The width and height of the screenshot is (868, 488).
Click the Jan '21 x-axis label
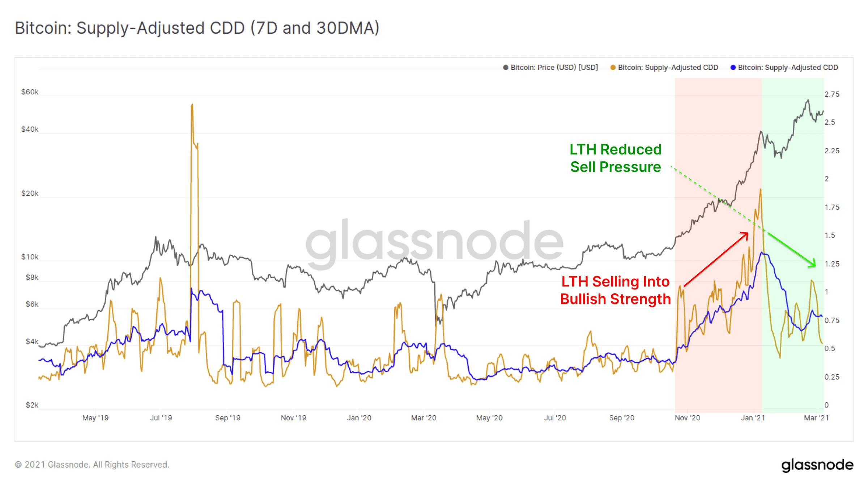tap(753, 418)
